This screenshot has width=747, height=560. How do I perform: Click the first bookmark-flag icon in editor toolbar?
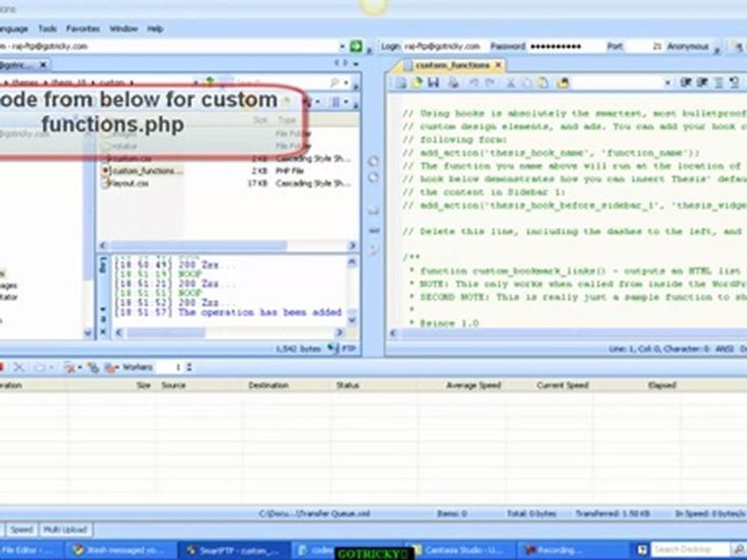click(x=686, y=82)
